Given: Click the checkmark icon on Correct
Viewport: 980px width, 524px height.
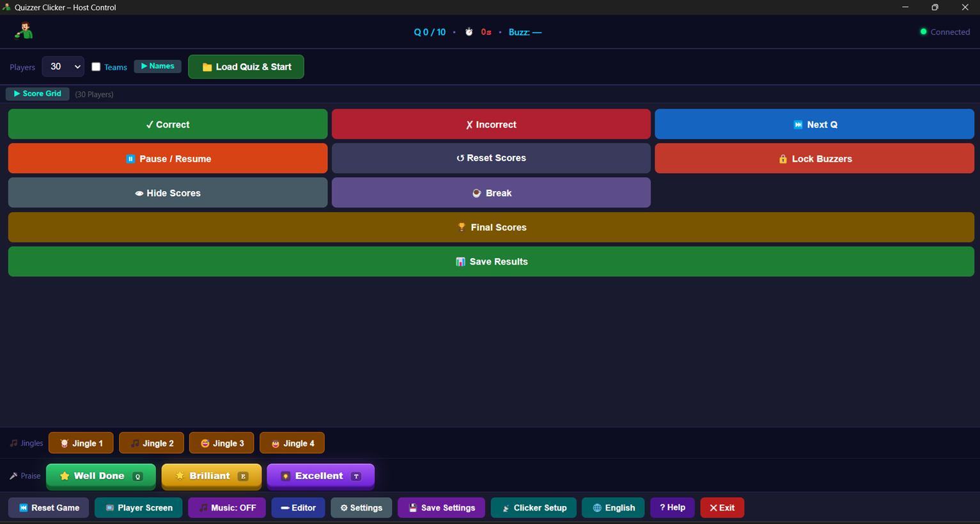Looking at the screenshot, I should click(150, 125).
